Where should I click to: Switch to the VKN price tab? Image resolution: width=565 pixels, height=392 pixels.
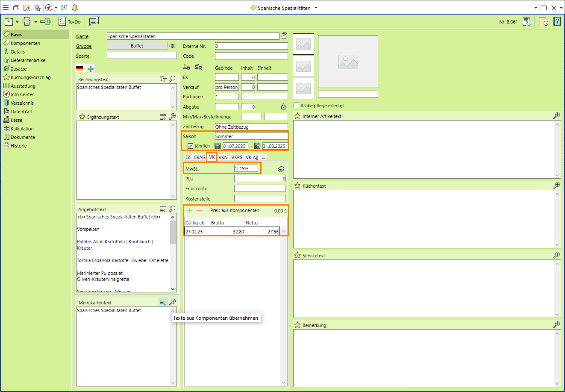(223, 157)
